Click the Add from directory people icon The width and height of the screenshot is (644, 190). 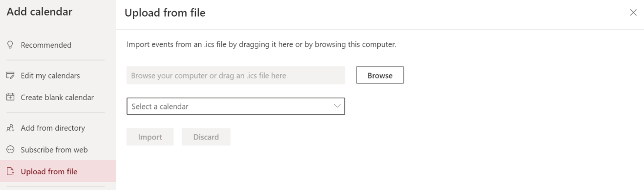click(x=10, y=128)
